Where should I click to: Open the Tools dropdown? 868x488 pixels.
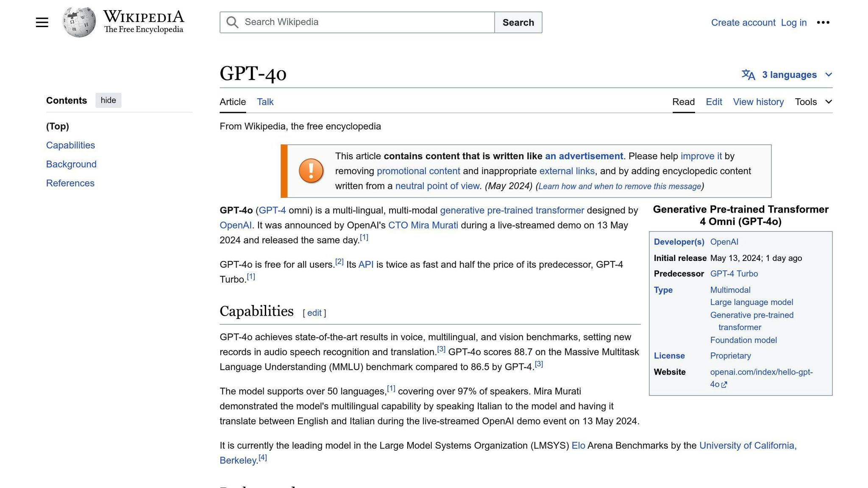pyautogui.click(x=806, y=102)
